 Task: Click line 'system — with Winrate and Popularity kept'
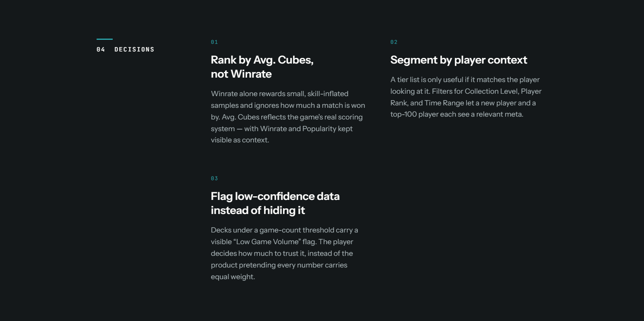(281, 129)
